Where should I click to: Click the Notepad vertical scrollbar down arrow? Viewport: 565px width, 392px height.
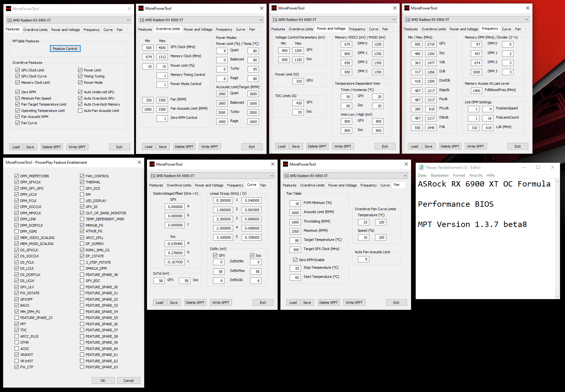[x=557, y=297]
